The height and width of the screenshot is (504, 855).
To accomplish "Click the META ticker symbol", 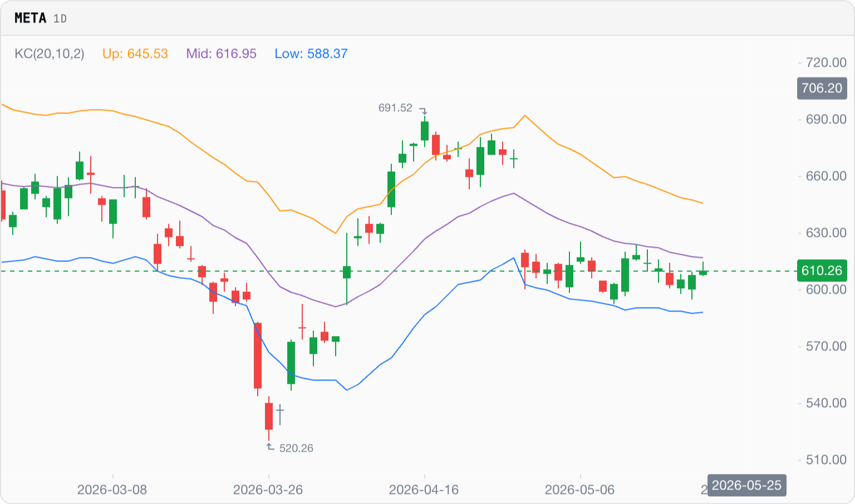I will 30,18.
